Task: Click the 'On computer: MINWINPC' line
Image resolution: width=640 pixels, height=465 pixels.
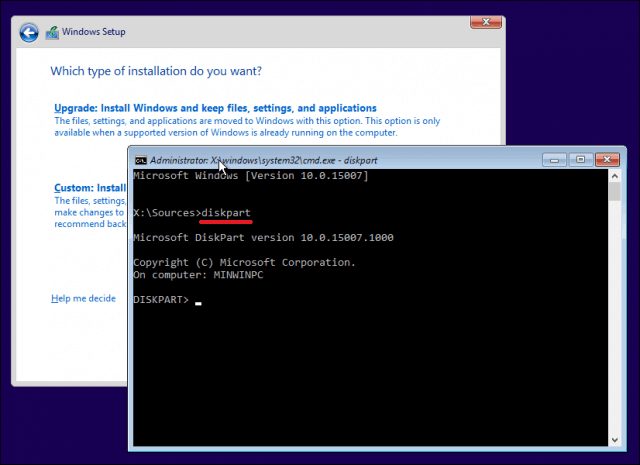Action: 198,275
